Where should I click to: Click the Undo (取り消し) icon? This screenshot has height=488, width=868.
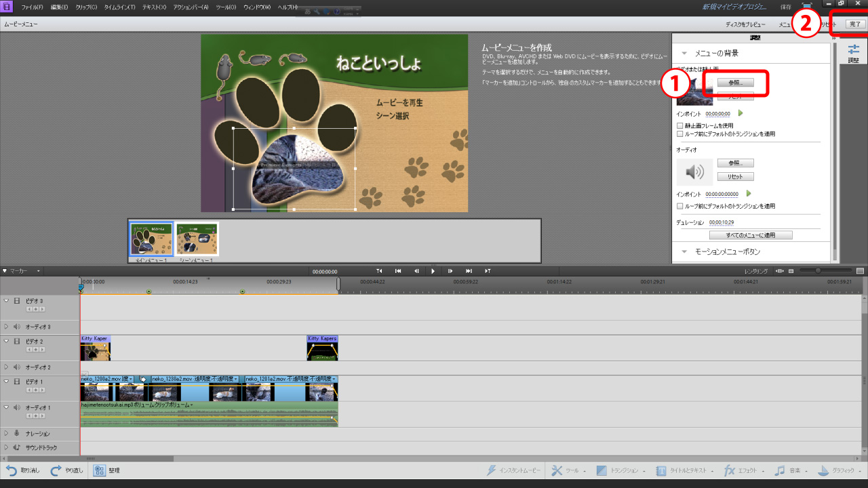coord(12,470)
